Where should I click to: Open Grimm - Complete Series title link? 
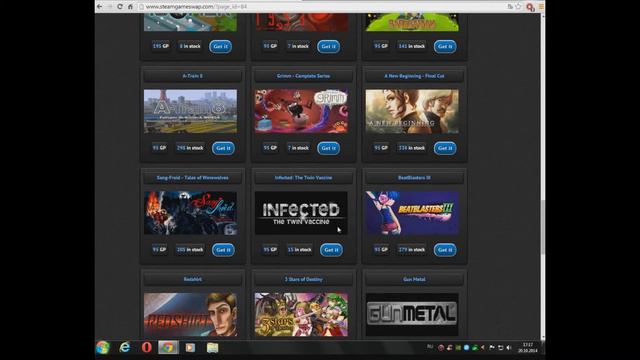tap(303, 76)
